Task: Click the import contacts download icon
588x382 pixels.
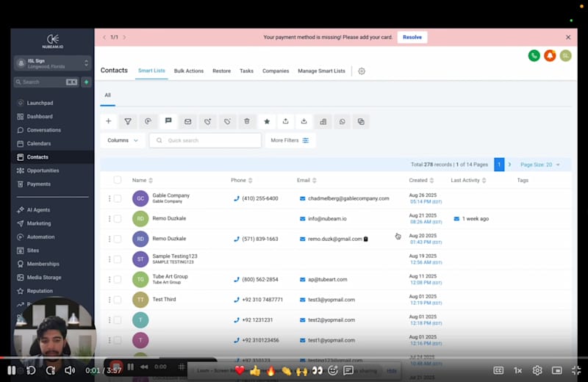Action: (x=304, y=121)
